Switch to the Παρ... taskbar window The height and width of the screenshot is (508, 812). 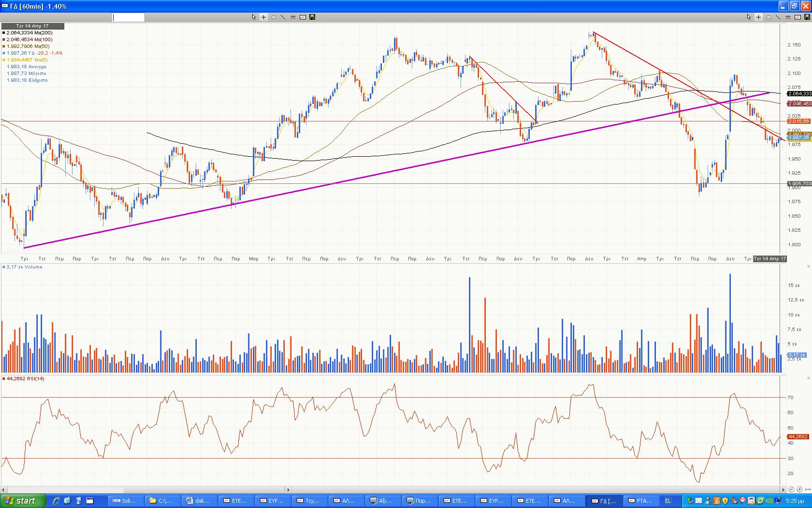click(419, 501)
